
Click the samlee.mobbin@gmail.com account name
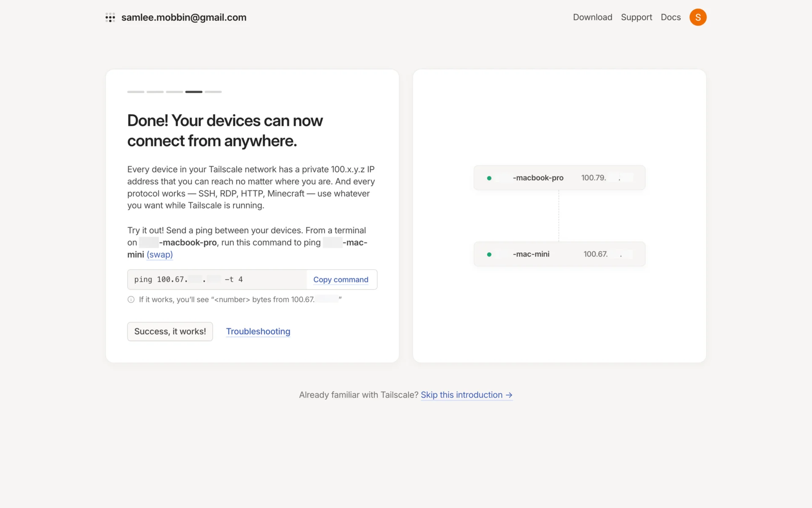pos(184,17)
